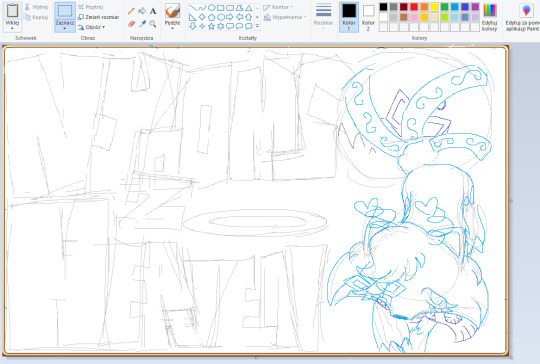Screen dimensions: 540x364
Task: Choose the up arrow shape
Action: pyautogui.click(x=249, y=17)
